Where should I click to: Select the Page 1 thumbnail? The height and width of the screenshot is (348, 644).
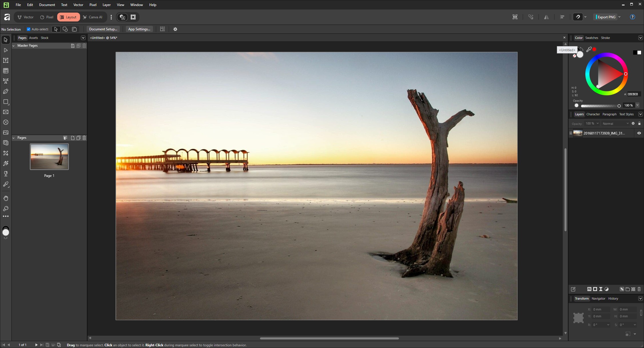coord(49,157)
